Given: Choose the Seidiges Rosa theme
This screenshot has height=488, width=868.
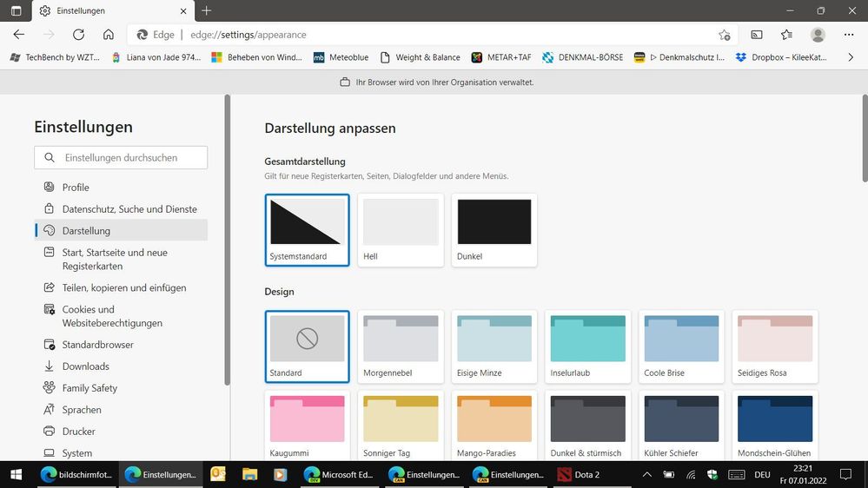Looking at the screenshot, I should [x=774, y=346].
